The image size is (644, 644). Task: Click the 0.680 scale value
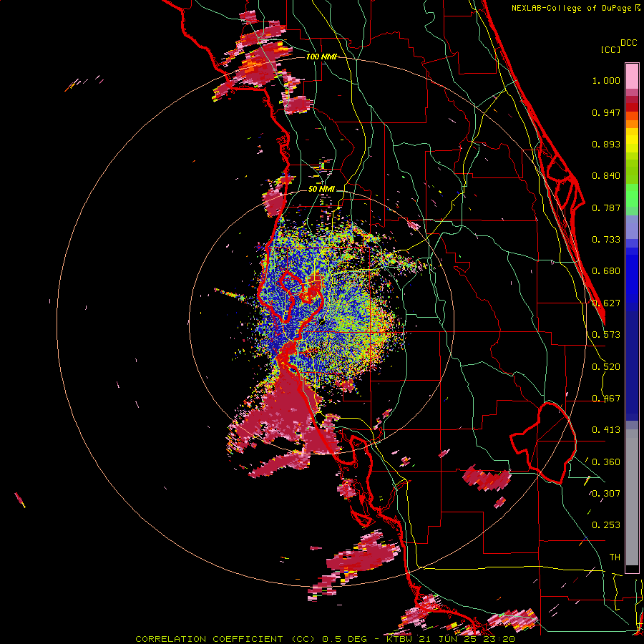point(606,271)
